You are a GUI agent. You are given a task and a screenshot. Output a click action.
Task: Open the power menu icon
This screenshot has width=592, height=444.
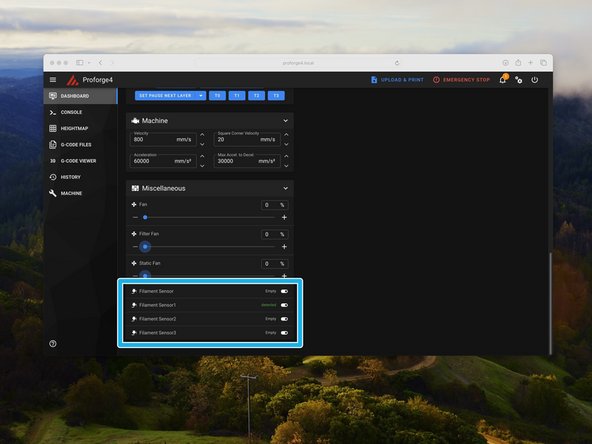535,80
